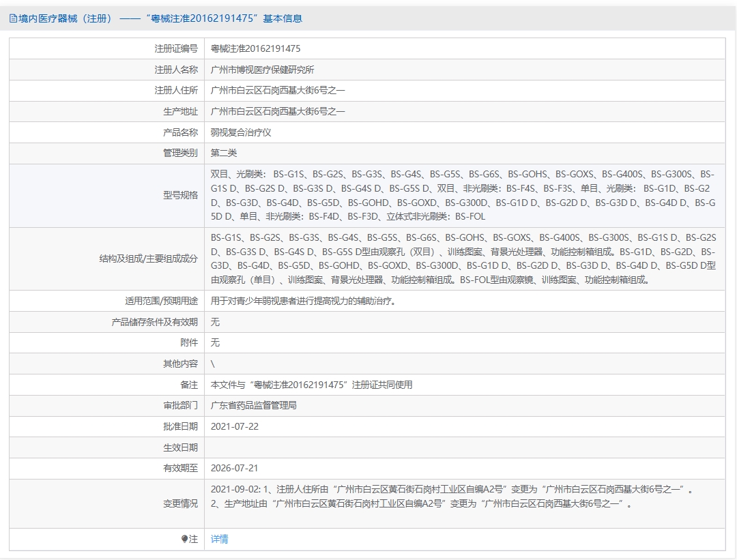Click the 附件 label

[x=189, y=343]
